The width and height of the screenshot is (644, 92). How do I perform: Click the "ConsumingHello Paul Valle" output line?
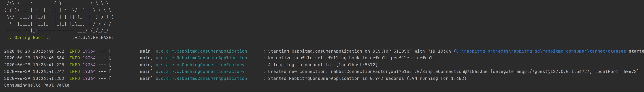[37, 85]
